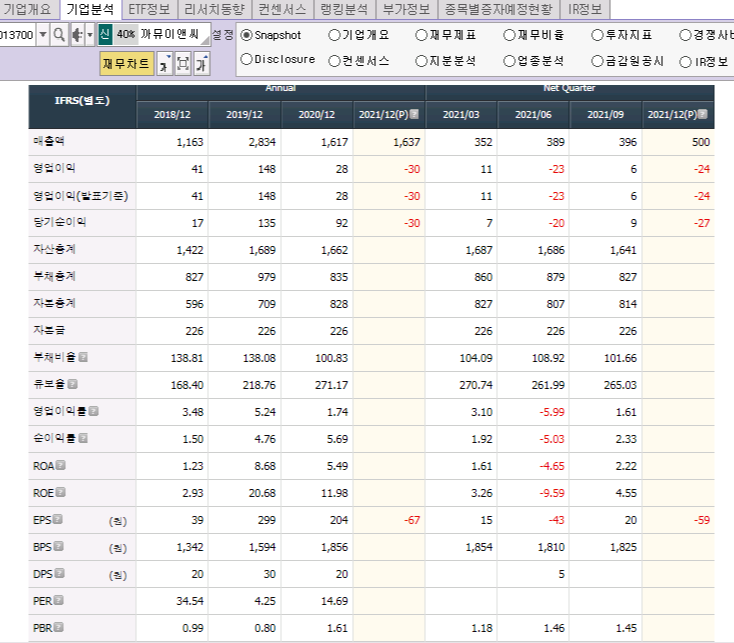734x643 pixels.
Task: Click the stock code input field 013700
Action: click(17, 35)
